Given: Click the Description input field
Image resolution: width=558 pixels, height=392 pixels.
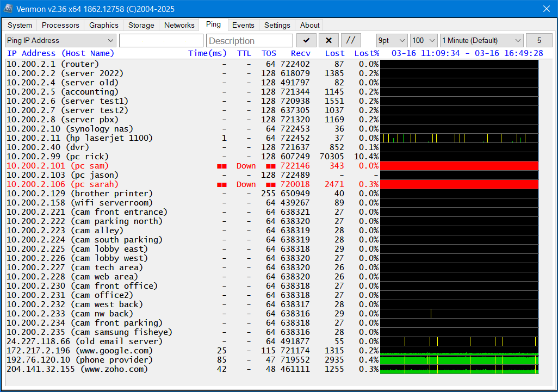Looking at the screenshot, I should (x=250, y=41).
